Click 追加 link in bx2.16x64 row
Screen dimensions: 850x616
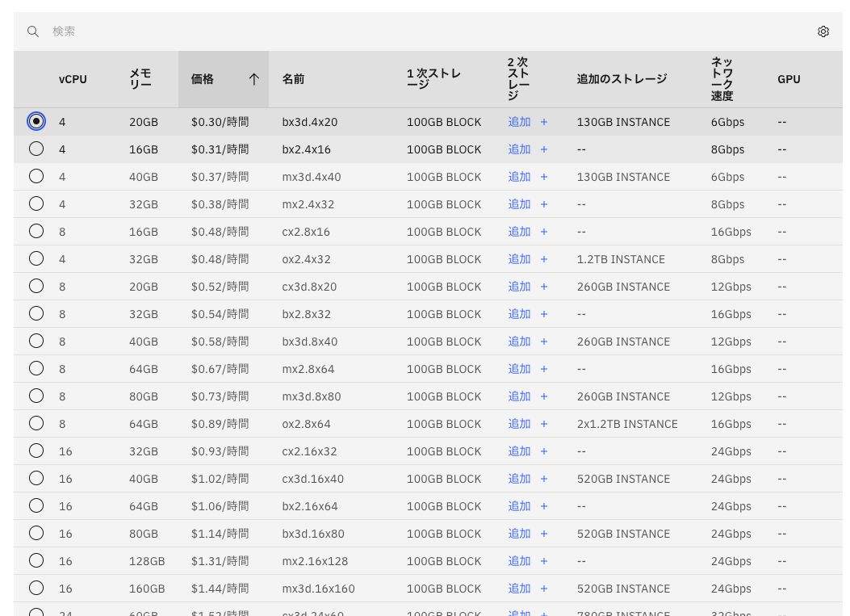[519, 506]
